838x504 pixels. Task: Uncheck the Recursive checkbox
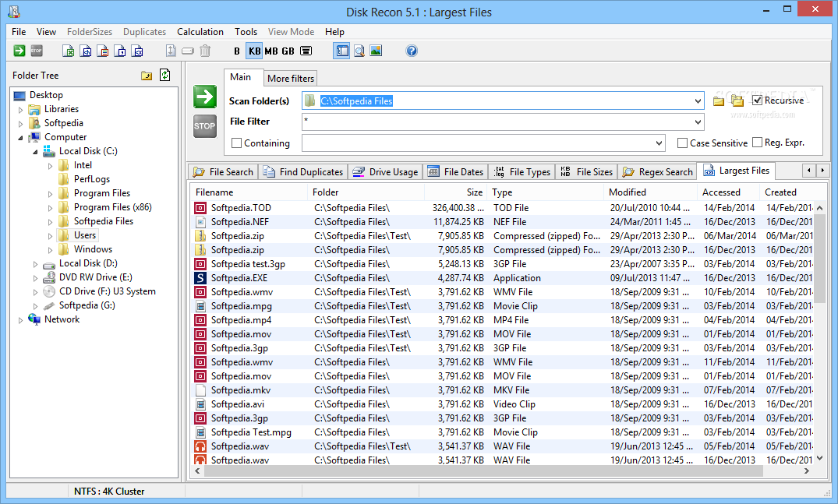click(x=757, y=100)
